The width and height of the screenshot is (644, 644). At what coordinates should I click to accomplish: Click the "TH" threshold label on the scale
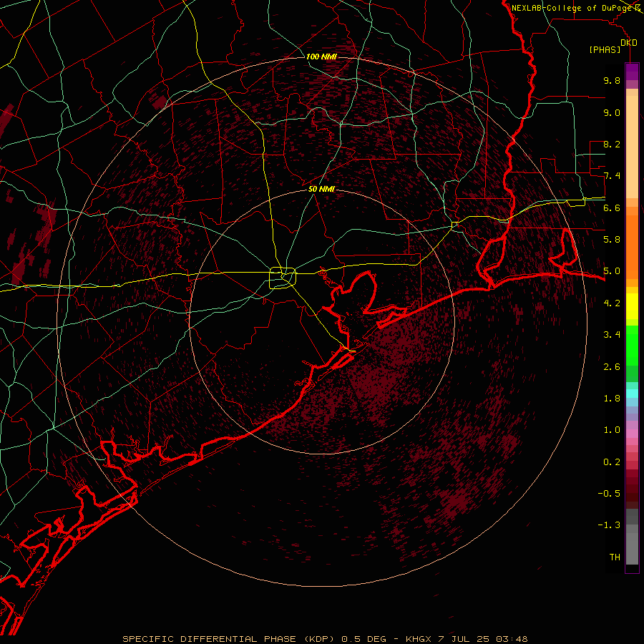[615, 557]
